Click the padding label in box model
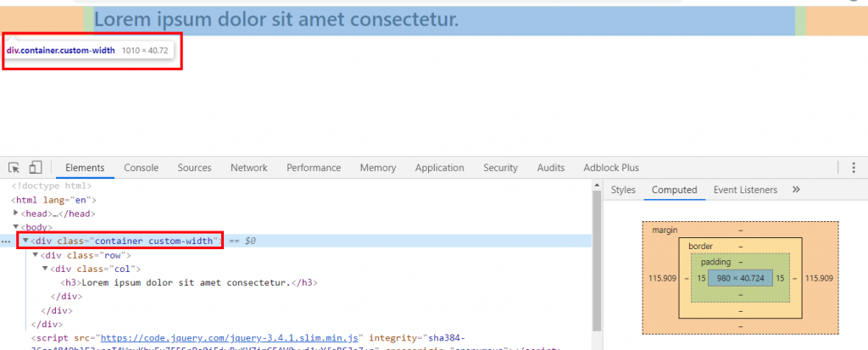 click(x=715, y=262)
